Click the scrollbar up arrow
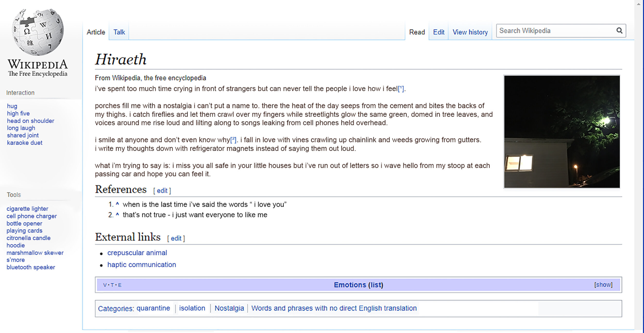Image resolution: width=644 pixels, height=333 pixels. click(639, 4)
